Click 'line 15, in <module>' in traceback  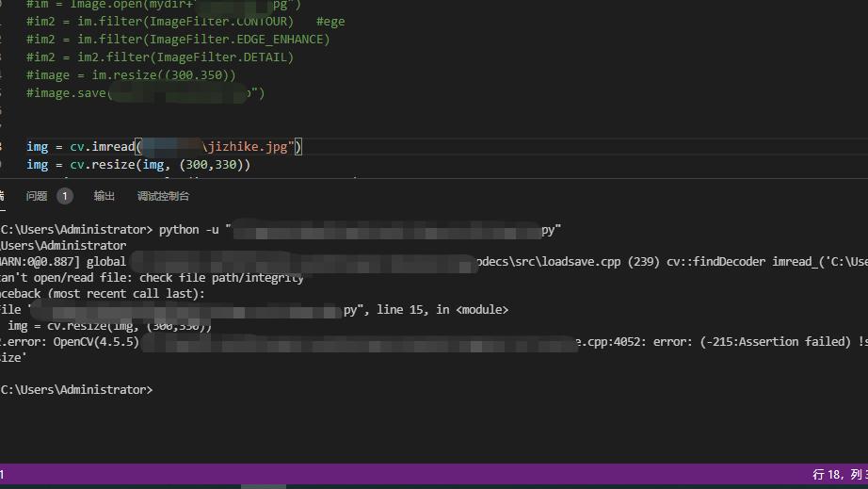[442, 310]
